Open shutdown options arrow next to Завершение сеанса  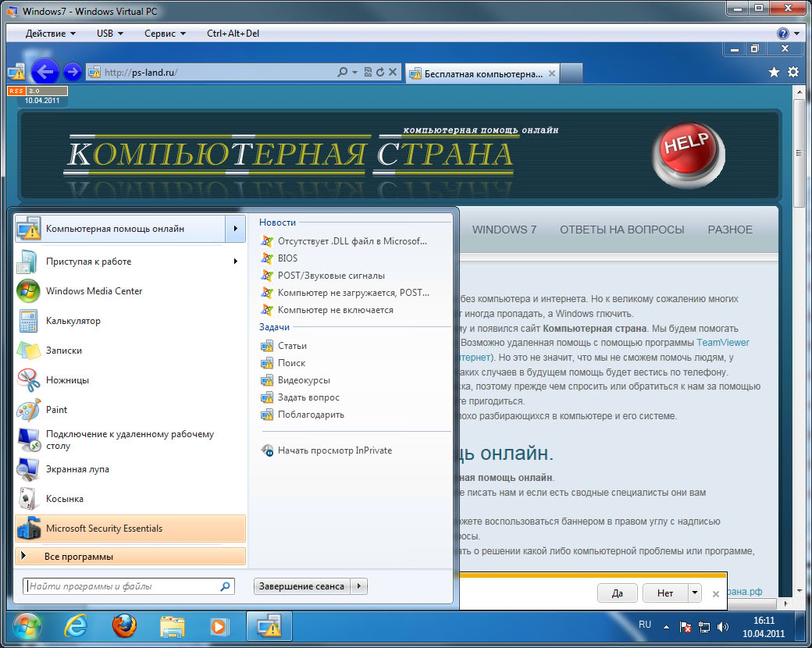359,586
